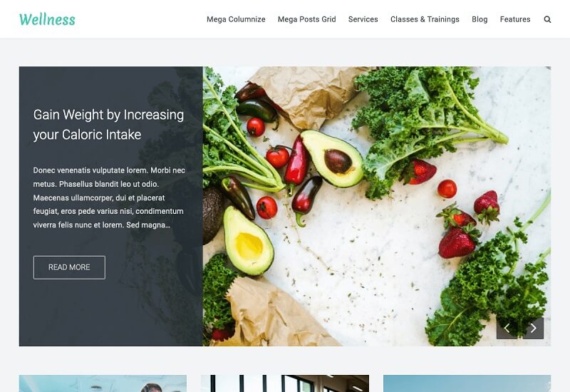This screenshot has width=570, height=392.
Task: Click the halved avocado with pit in photo
Action: pos(333,158)
